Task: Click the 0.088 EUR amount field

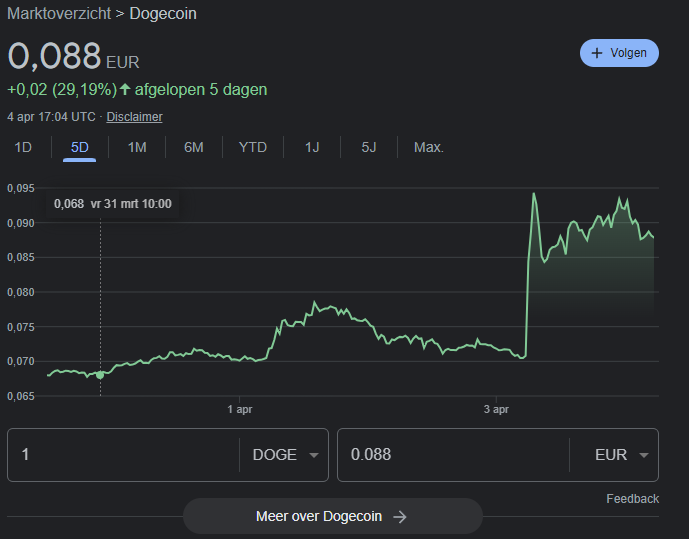Action: click(x=453, y=455)
